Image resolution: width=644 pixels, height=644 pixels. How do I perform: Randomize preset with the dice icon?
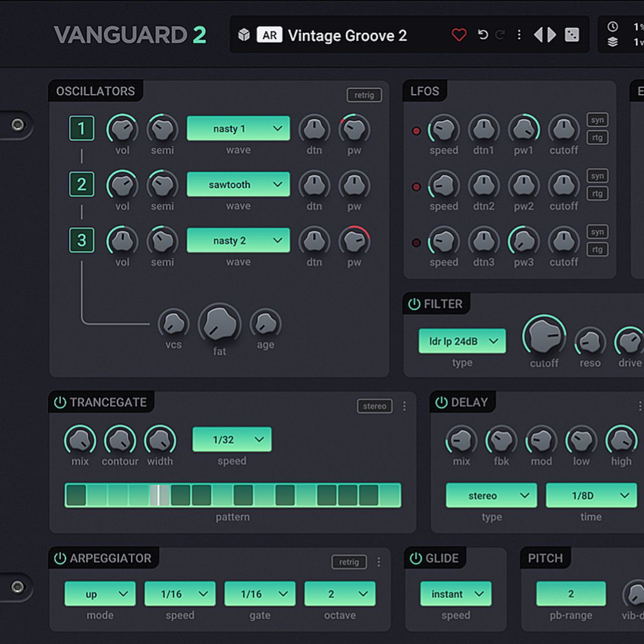pos(572,35)
